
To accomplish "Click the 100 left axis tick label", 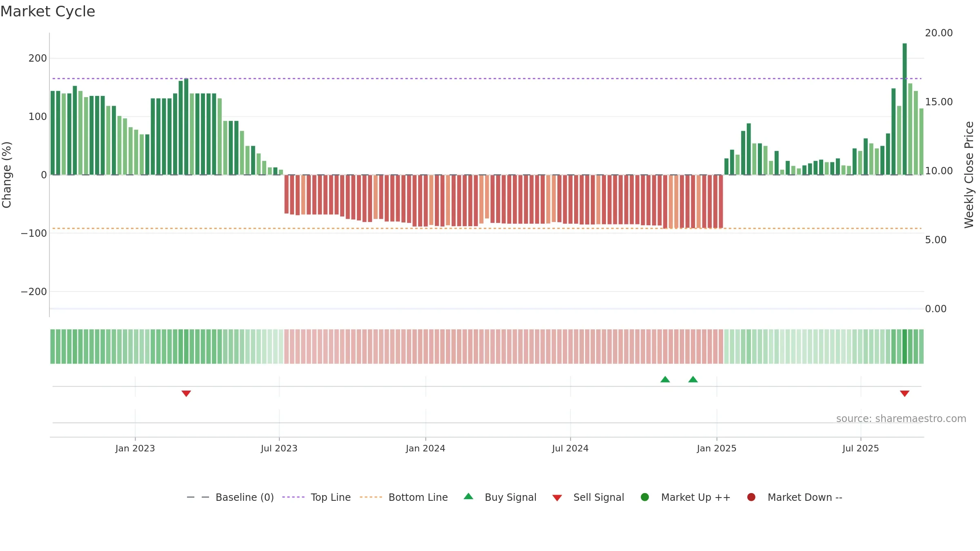I will point(38,117).
